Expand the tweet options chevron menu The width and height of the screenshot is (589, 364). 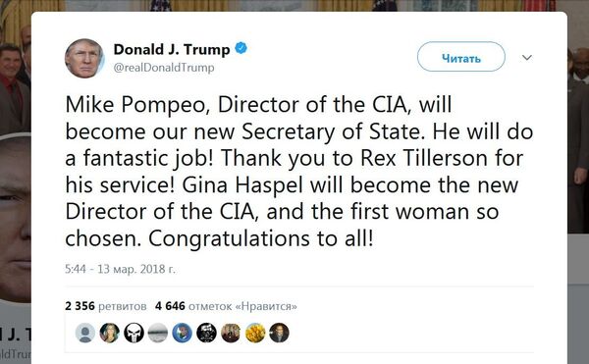[527, 58]
